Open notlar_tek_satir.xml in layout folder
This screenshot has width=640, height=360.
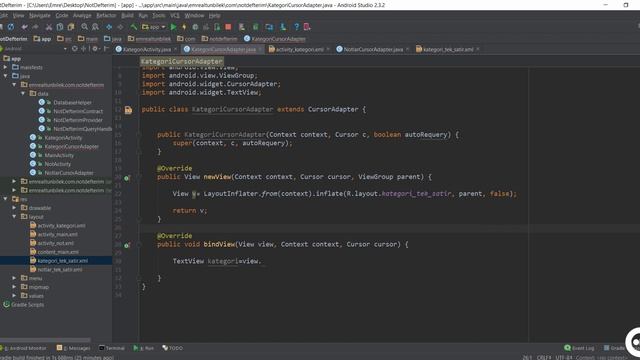tap(60, 269)
